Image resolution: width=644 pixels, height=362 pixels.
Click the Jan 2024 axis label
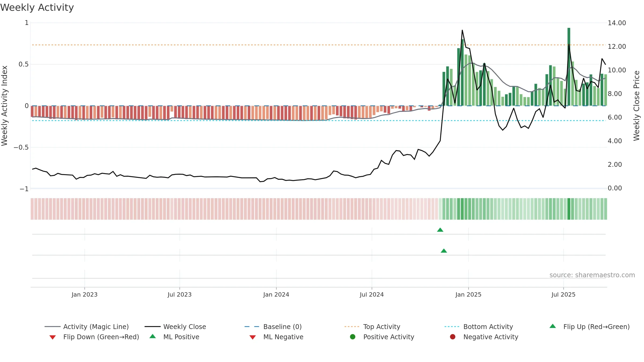pyautogui.click(x=276, y=295)
